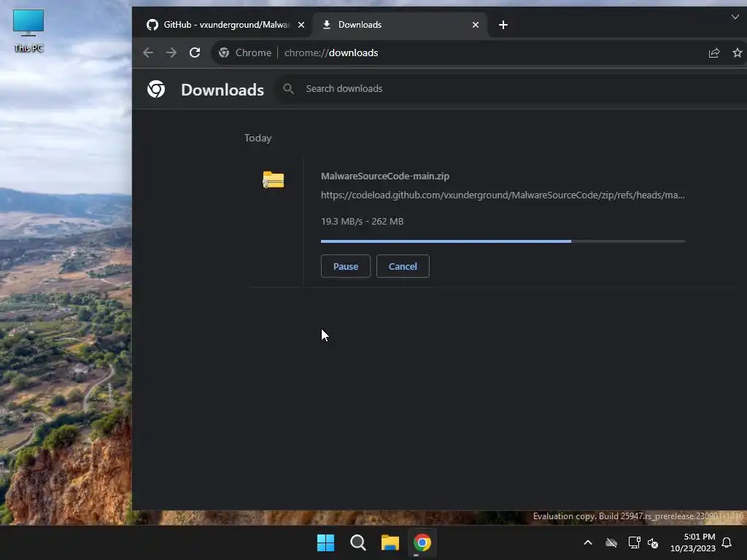Open the Windows Start menu
Screen dimensions: 747x560
(x=326, y=542)
